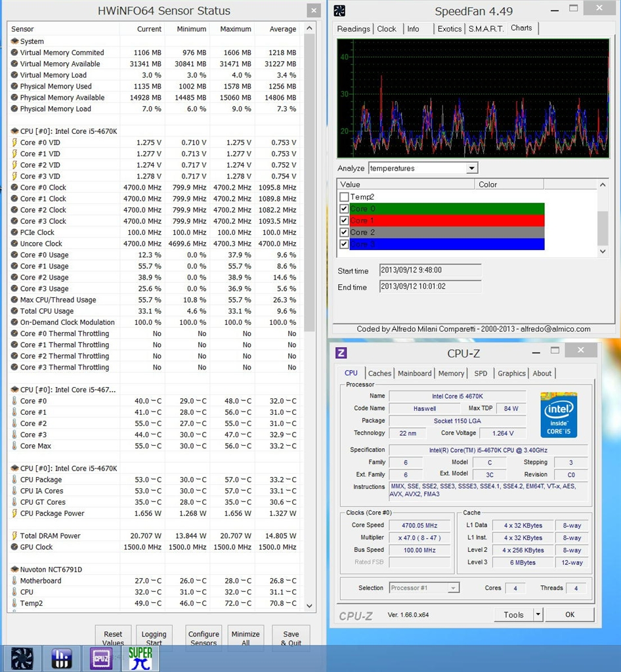Viewport: 621px width, 672px height.
Task: Click the blue Core 3 color bar
Action: point(446,244)
